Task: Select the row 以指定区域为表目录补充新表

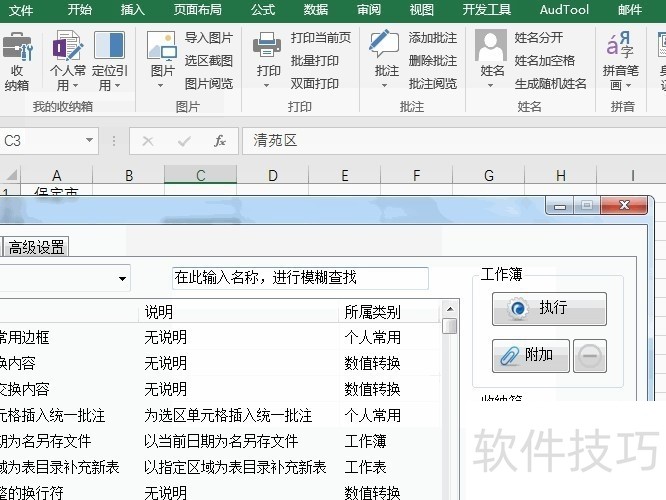Action: coord(220,467)
